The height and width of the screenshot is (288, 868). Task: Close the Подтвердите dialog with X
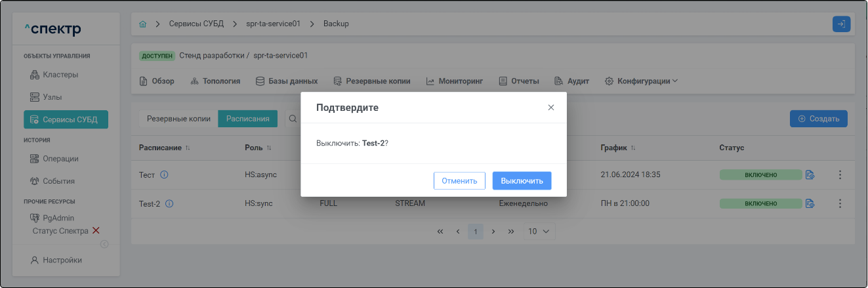551,108
